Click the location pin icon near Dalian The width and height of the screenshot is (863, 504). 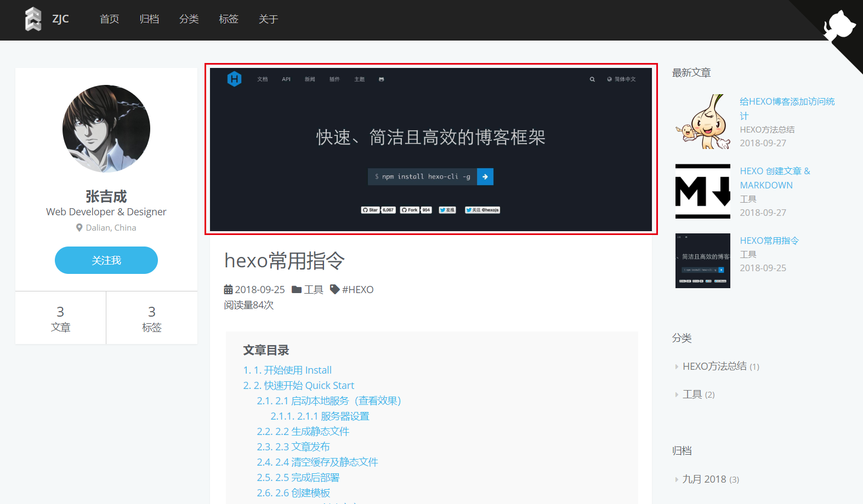click(x=80, y=227)
